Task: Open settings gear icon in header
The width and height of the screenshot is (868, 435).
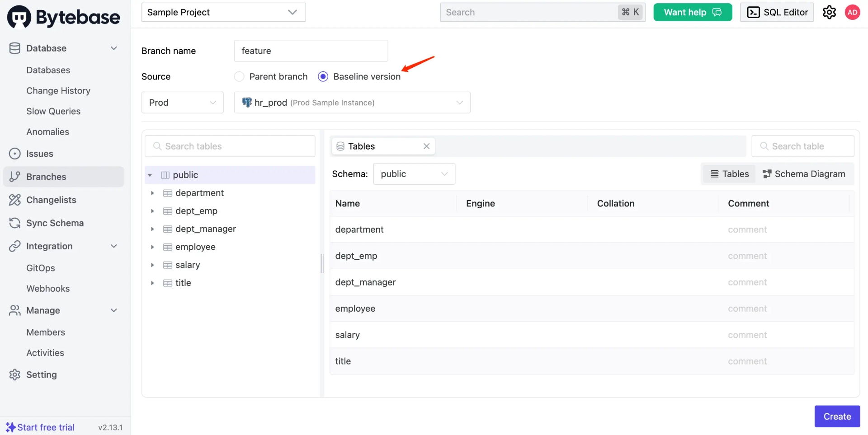Action: tap(829, 12)
